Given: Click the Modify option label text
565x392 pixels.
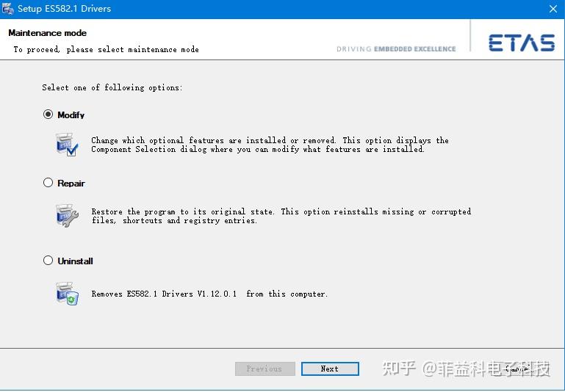Looking at the screenshot, I should pyautogui.click(x=71, y=115).
